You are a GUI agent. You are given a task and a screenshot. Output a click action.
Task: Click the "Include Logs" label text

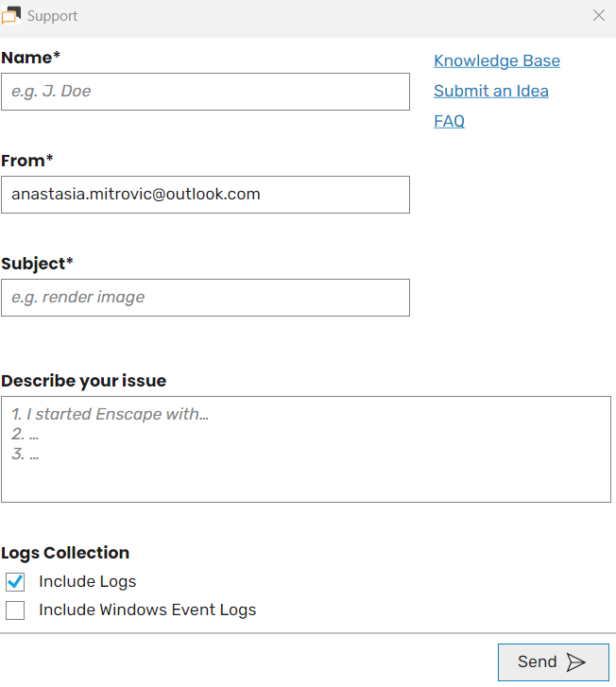point(87,582)
